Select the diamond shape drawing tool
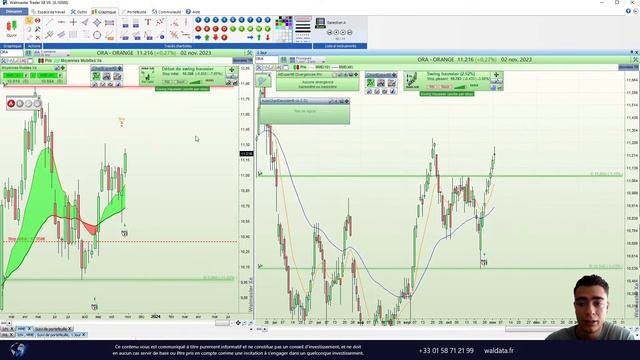Viewport: 640px width, 360px height. 97,22
